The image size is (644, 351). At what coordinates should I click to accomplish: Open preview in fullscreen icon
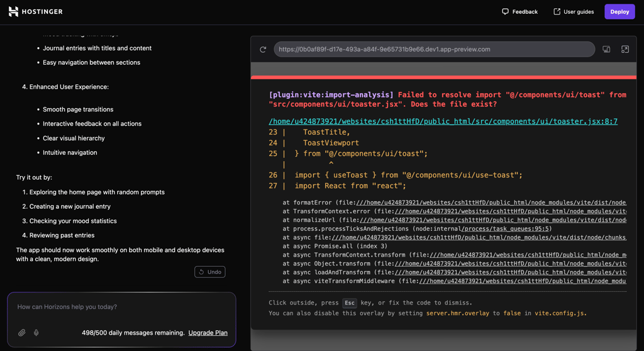click(625, 49)
